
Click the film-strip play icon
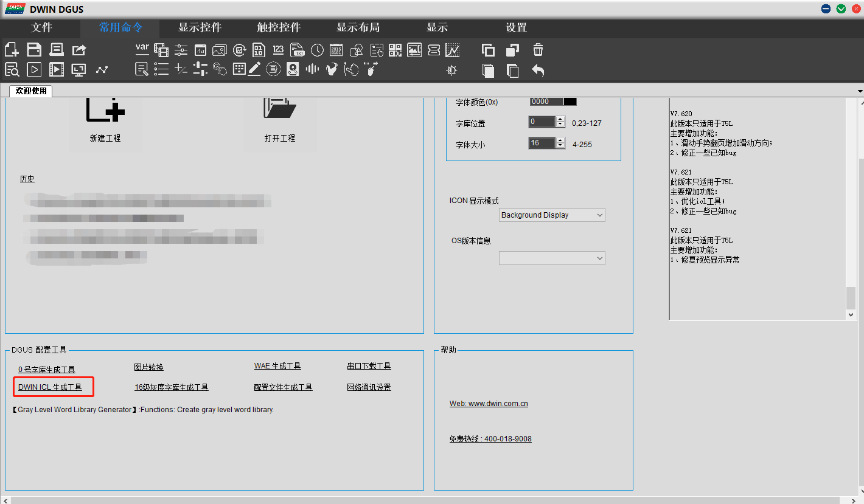(57, 69)
